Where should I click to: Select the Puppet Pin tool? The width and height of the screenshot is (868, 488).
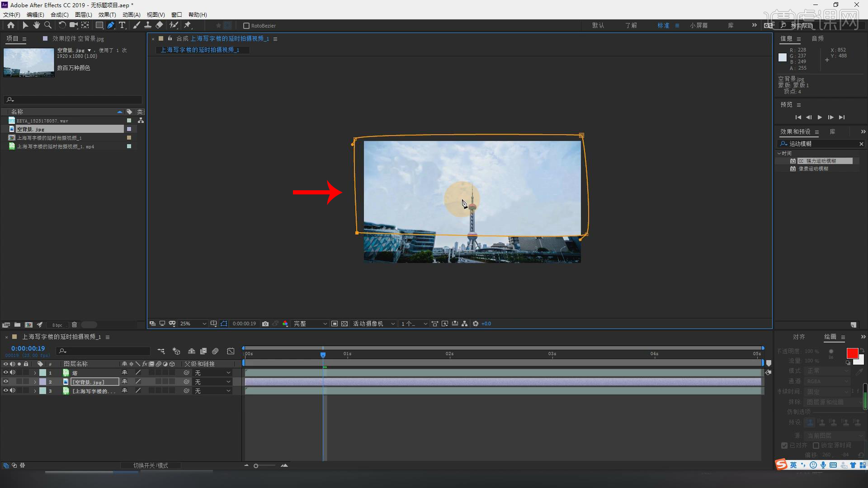pos(188,25)
